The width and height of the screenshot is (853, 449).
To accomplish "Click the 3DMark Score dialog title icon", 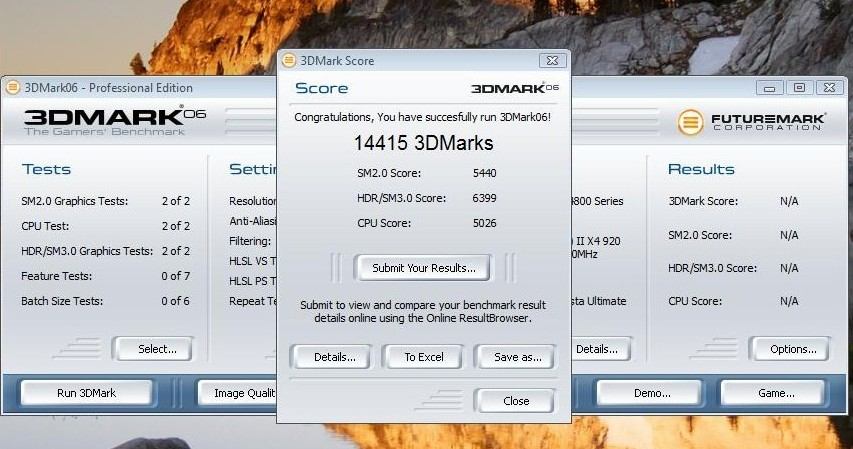I will point(289,60).
